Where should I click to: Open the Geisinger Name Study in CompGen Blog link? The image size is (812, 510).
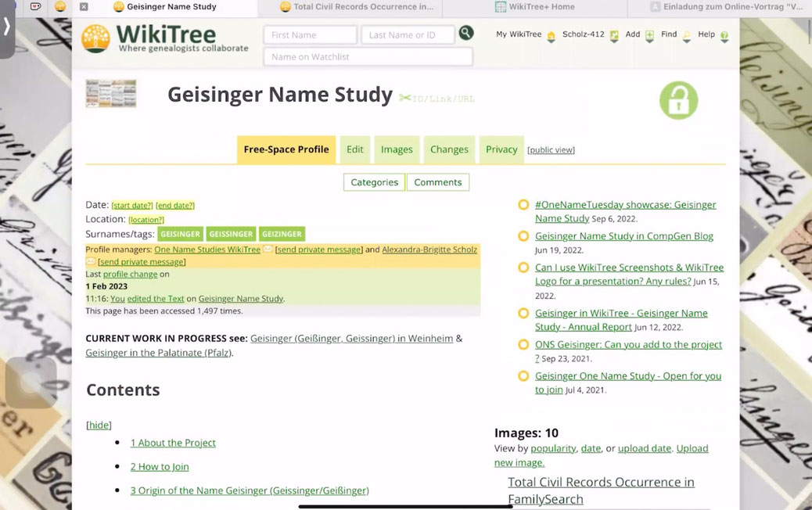click(623, 235)
